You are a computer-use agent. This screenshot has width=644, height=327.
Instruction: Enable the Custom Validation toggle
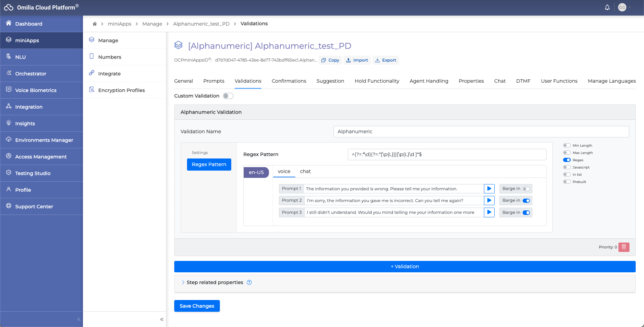[x=228, y=96]
